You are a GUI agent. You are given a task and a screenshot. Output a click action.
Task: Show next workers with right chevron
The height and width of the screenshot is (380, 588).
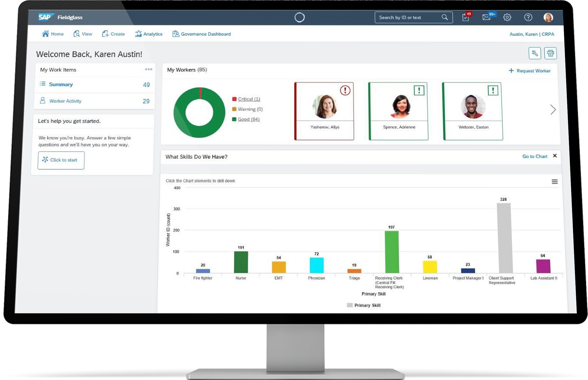[553, 109]
